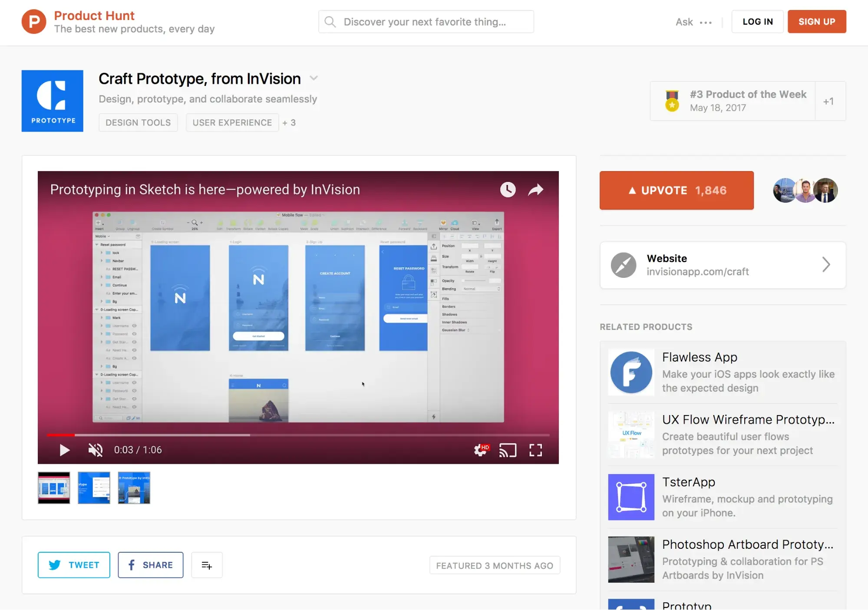Image resolution: width=868 pixels, height=610 pixels.
Task: Share the product on Facebook
Action: coord(151,565)
